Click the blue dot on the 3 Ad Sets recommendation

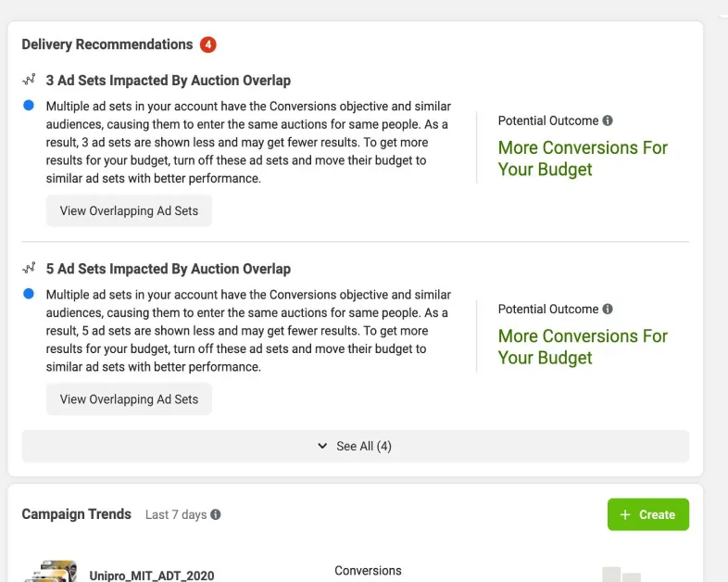coord(29,106)
